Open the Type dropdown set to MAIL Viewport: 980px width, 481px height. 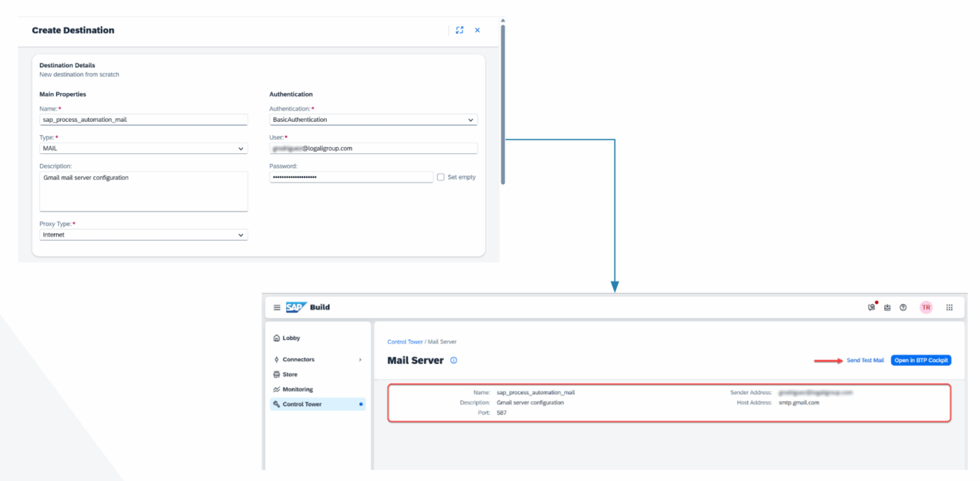pos(143,148)
